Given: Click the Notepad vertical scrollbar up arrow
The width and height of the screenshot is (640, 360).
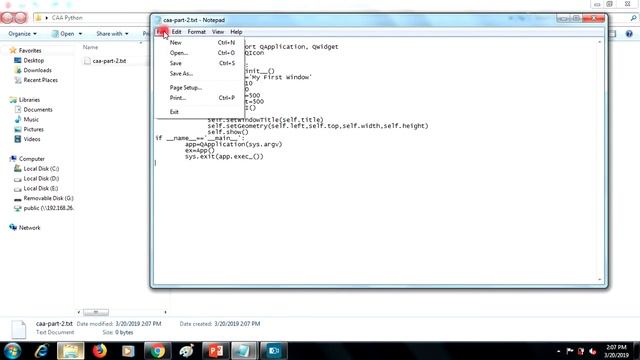Looking at the screenshot, I should tap(600, 42).
